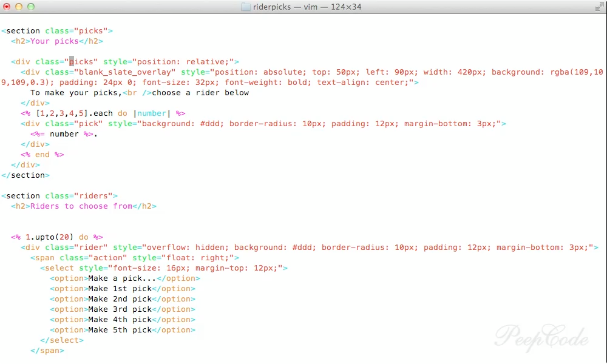Select the "position: relative;" style value
607x364 pixels.
coord(183,62)
